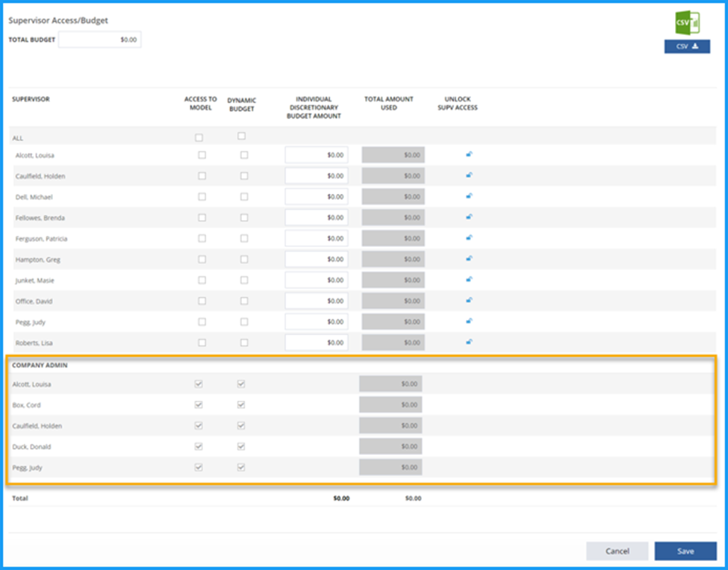Unlock supervisor access for Alcott, Louisa
Viewport: 728px width, 570px height.
point(469,154)
